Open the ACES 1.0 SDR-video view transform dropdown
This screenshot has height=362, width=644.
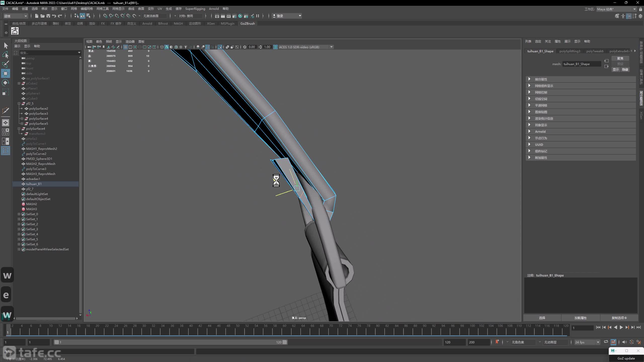click(306, 47)
